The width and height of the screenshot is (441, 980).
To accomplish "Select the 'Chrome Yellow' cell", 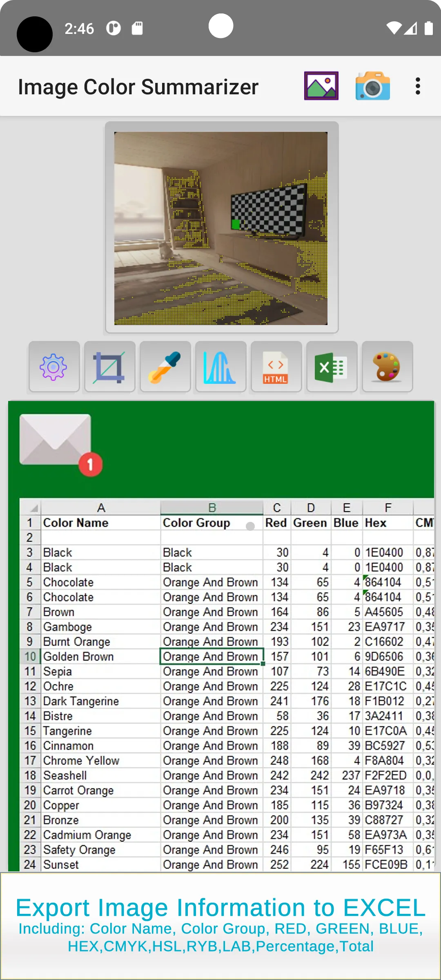I will point(100,761).
